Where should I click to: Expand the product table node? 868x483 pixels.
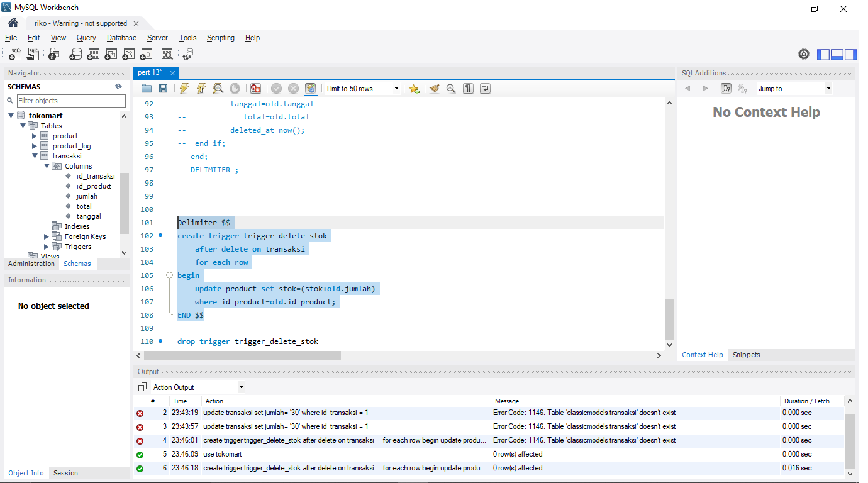click(35, 136)
